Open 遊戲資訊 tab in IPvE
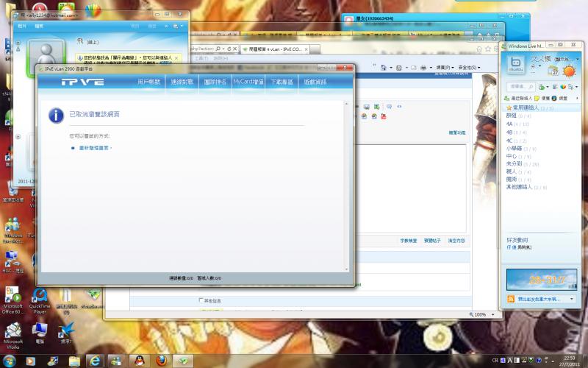The image size is (588, 368). coord(315,82)
